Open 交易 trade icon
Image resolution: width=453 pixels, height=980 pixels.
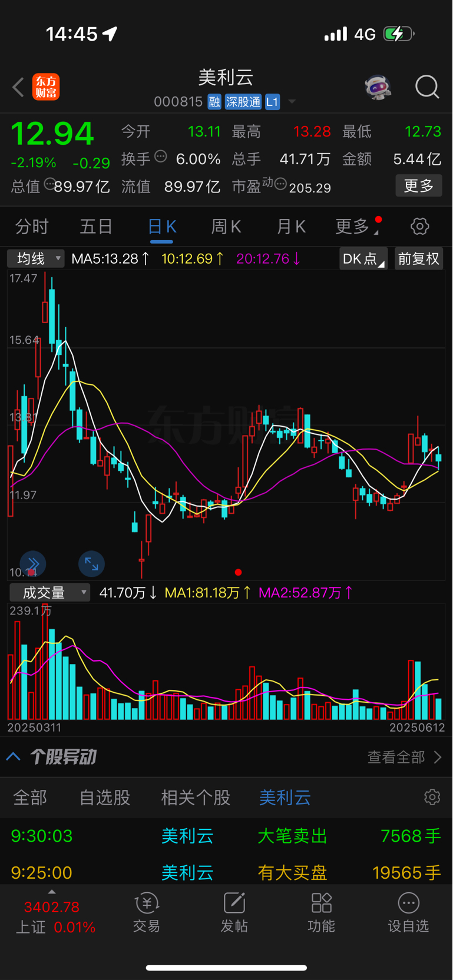(x=147, y=903)
